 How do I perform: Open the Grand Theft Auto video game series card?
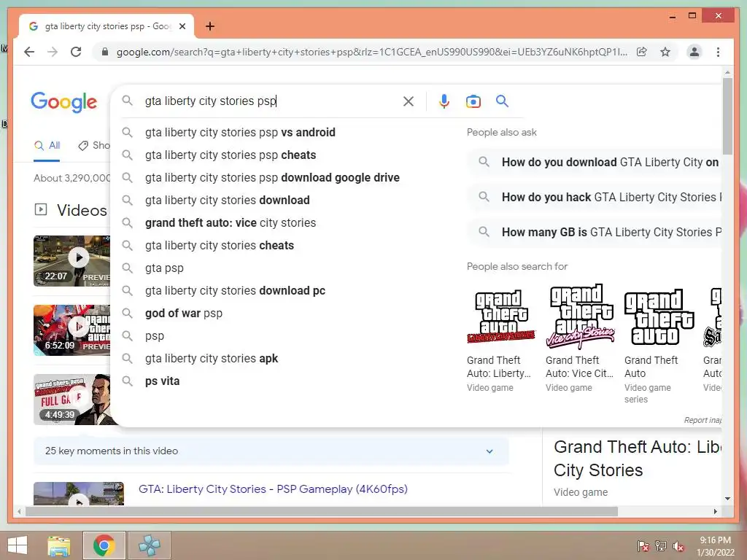[x=659, y=345]
